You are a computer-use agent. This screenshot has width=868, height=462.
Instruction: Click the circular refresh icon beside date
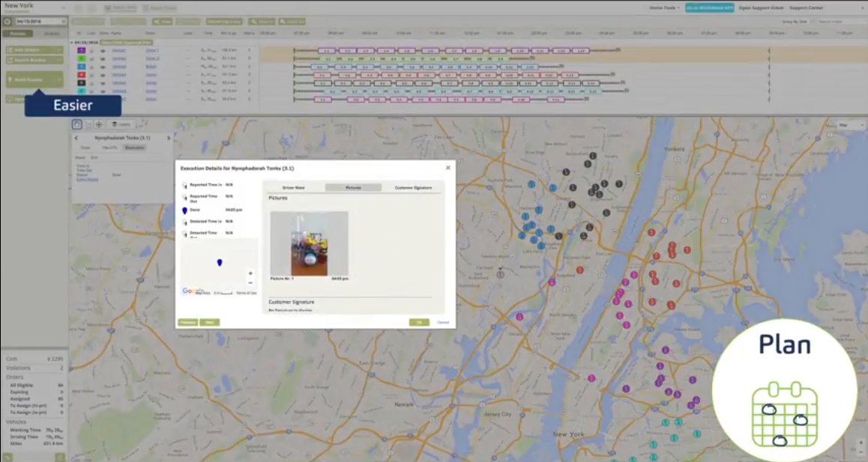(7, 22)
